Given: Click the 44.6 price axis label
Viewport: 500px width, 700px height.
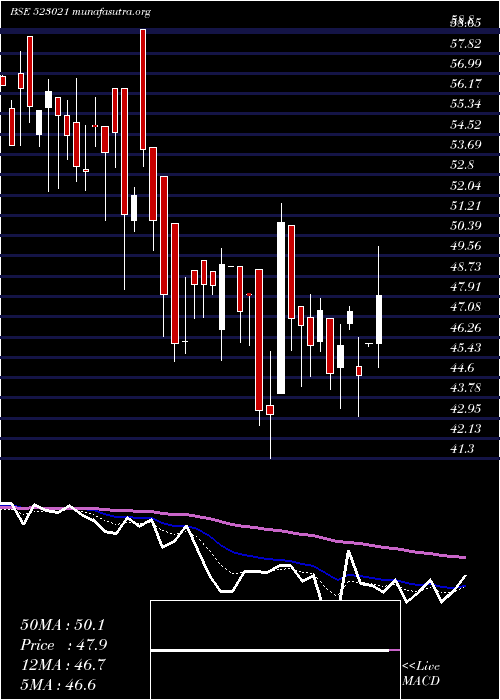Looking at the screenshot, I should point(462,367).
